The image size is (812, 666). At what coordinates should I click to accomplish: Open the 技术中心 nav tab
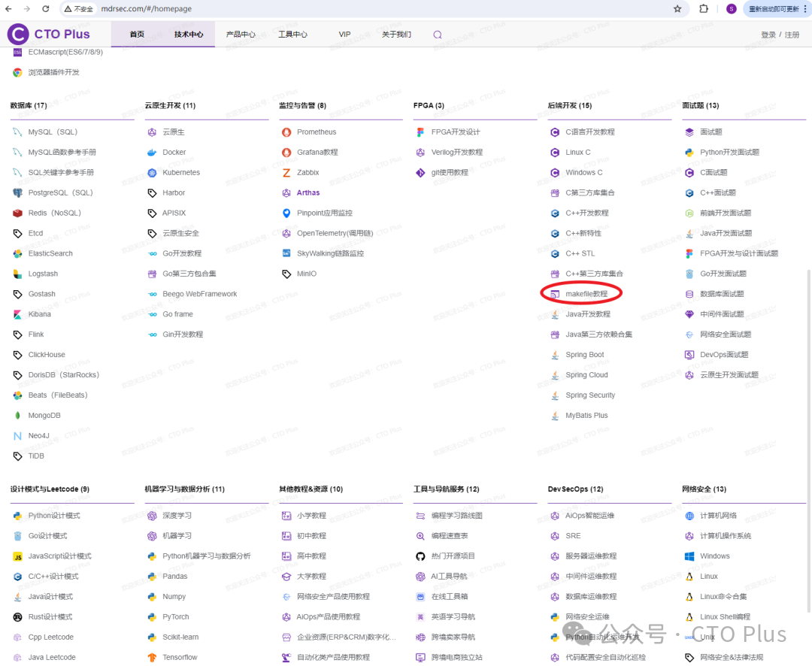(x=189, y=34)
